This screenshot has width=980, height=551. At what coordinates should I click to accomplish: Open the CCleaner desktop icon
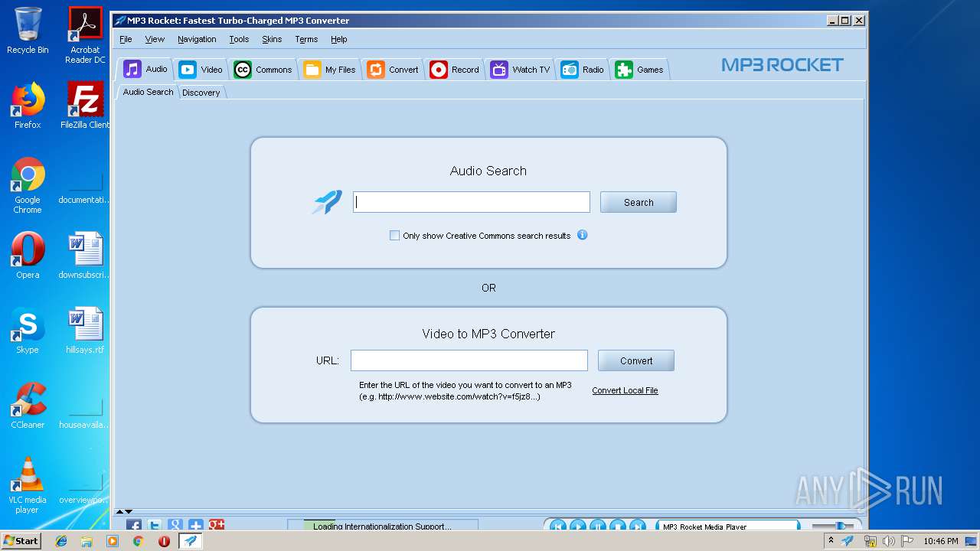pyautogui.click(x=28, y=406)
